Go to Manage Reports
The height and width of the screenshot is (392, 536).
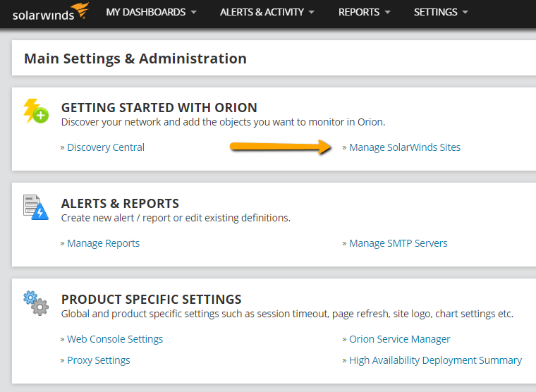pos(103,243)
